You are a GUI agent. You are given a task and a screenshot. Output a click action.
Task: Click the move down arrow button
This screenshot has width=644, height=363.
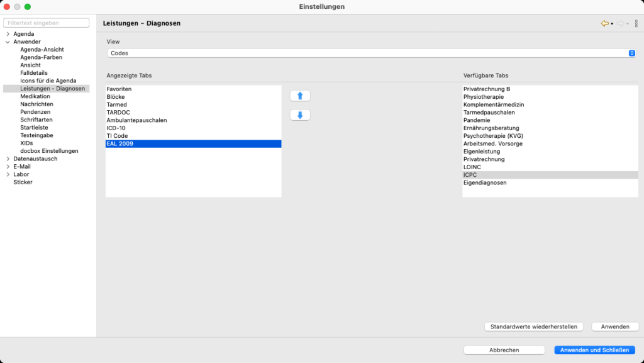(x=300, y=115)
